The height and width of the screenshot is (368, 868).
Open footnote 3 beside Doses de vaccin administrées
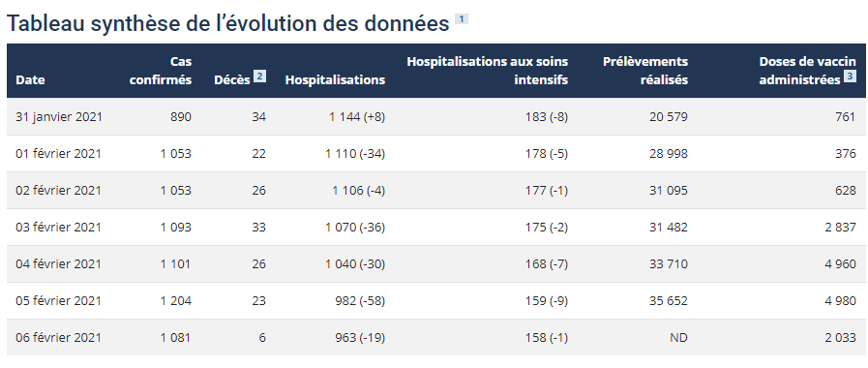850,77
